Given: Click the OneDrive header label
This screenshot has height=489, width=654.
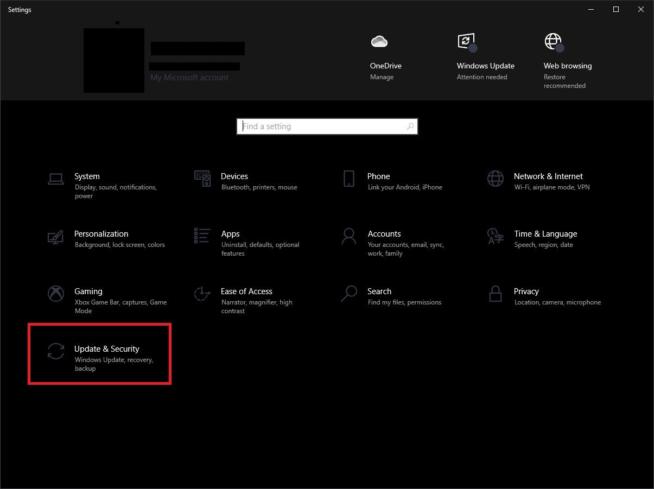Looking at the screenshot, I should tap(385, 66).
